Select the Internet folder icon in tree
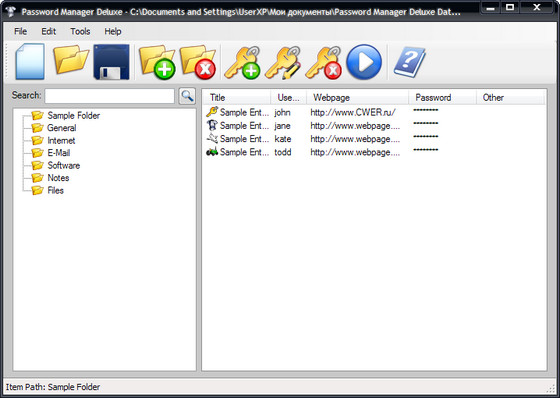Screen dimensions: 560x398 click(37, 140)
